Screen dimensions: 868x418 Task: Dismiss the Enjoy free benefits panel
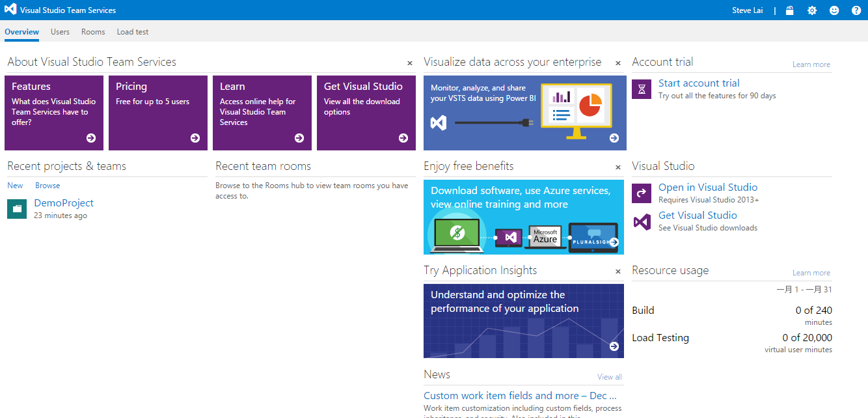coord(618,167)
